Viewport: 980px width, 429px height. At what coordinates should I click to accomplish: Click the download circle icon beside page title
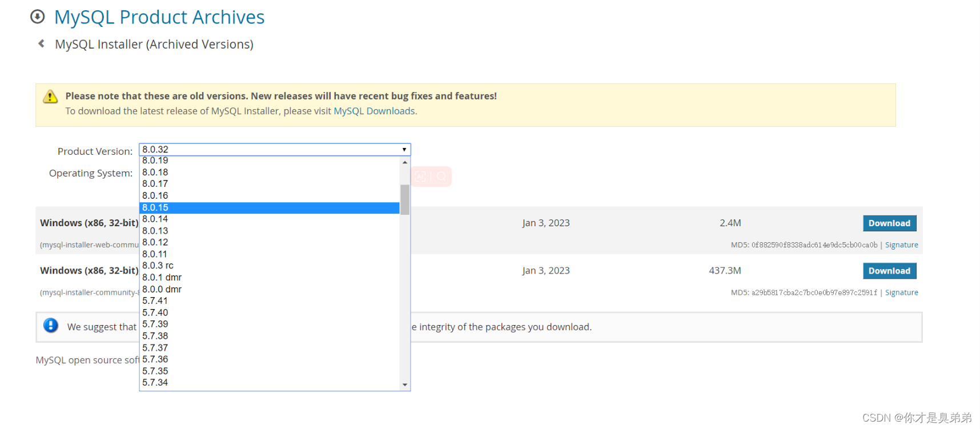[x=38, y=17]
